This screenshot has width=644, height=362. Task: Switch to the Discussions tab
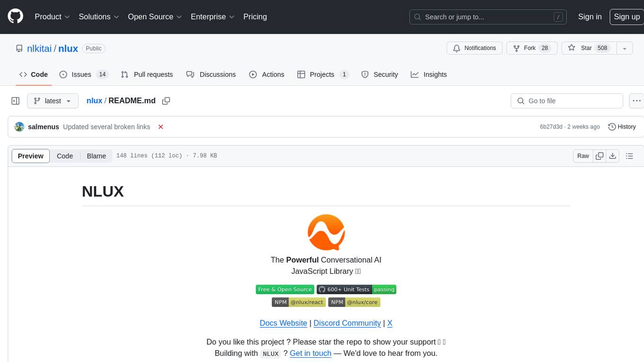pyautogui.click(x=211, y=74)
